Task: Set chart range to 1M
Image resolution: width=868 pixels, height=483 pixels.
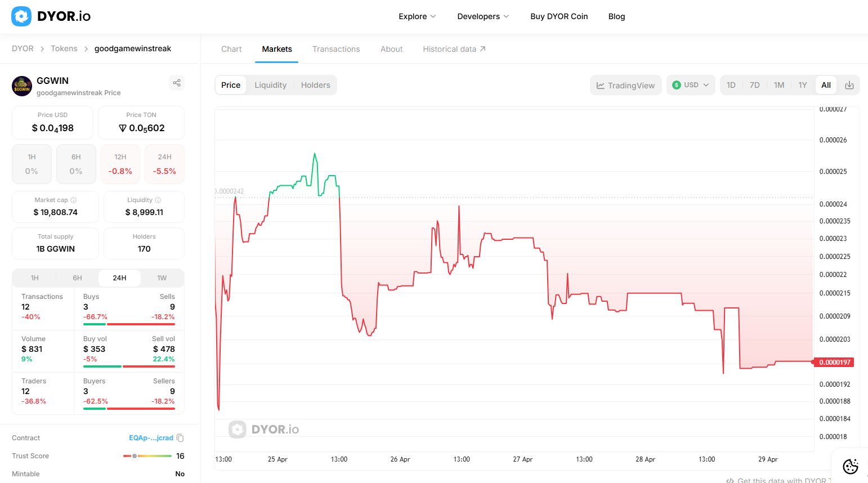Action: 779,85
